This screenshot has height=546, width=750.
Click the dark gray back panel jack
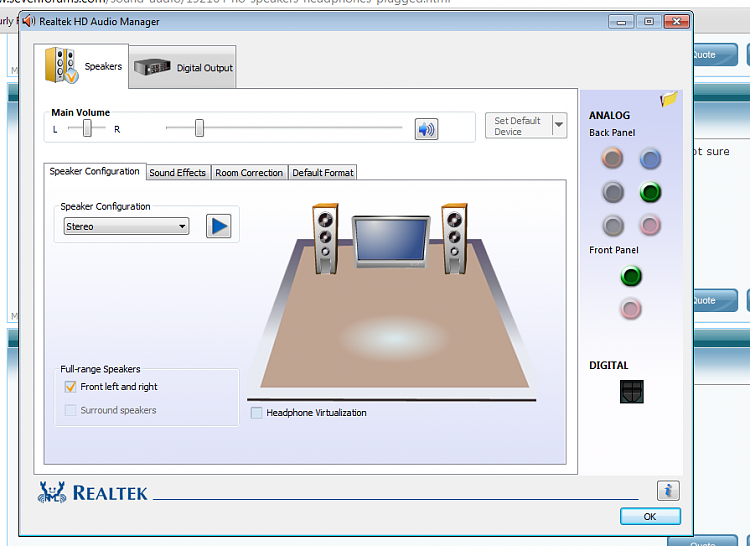point(613,192)
